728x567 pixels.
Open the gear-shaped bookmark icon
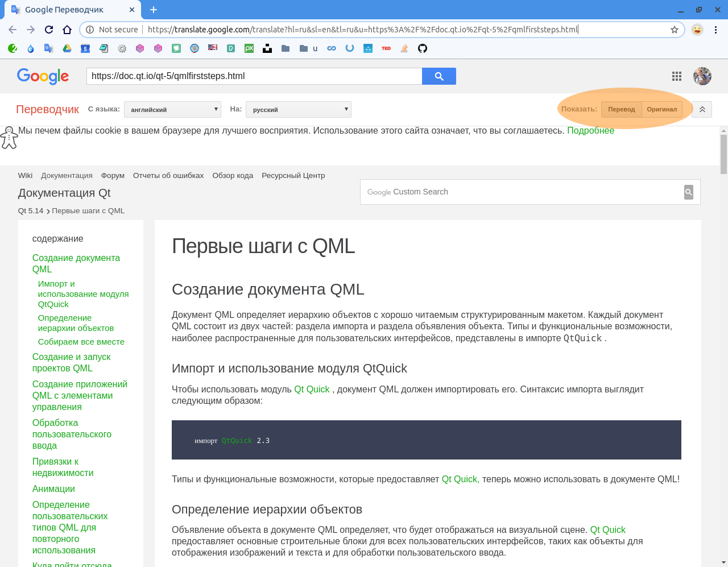122,48
